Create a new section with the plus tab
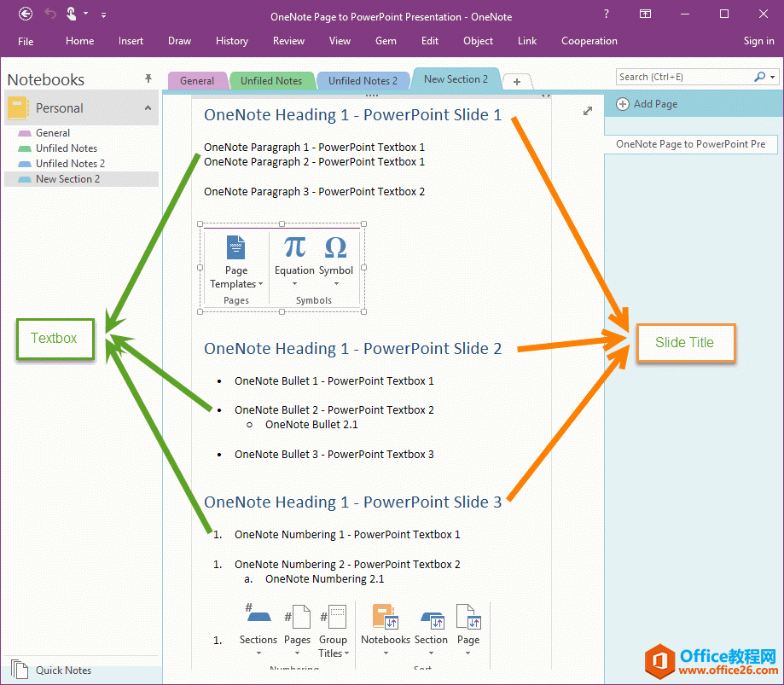Image resolution: width=784 pixels, height=685 pixels. tap(517, 81)
